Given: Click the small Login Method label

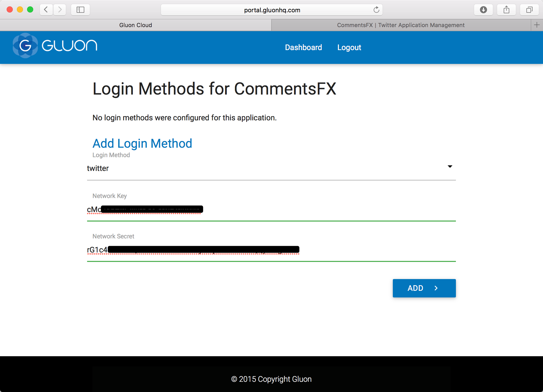Looking at the screenshot, I should click(111, 155).
